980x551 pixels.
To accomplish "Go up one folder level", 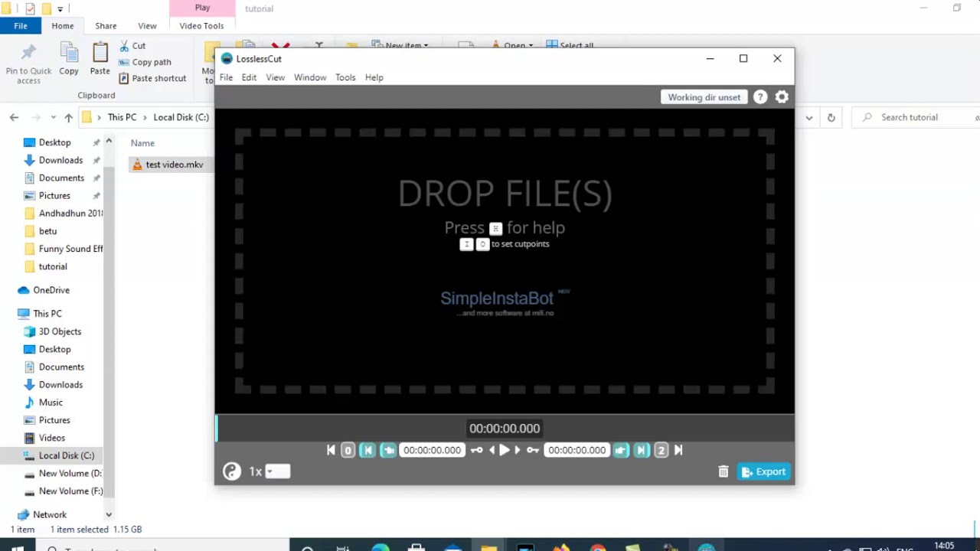I will pos(68,117).
